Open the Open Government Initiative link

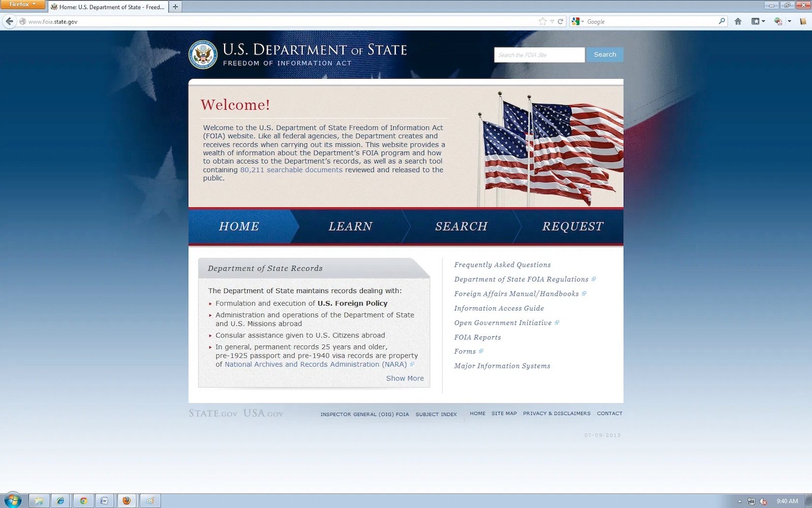coord(503,323)
